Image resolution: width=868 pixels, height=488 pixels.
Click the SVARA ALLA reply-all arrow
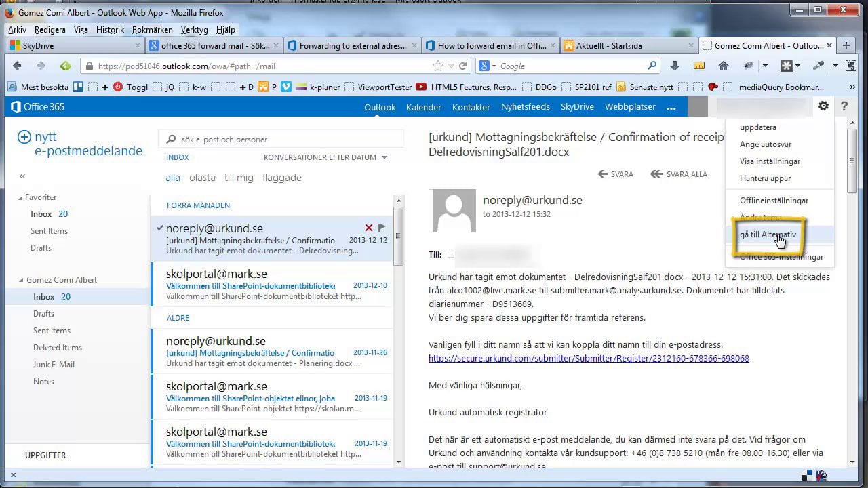(656, 174)
